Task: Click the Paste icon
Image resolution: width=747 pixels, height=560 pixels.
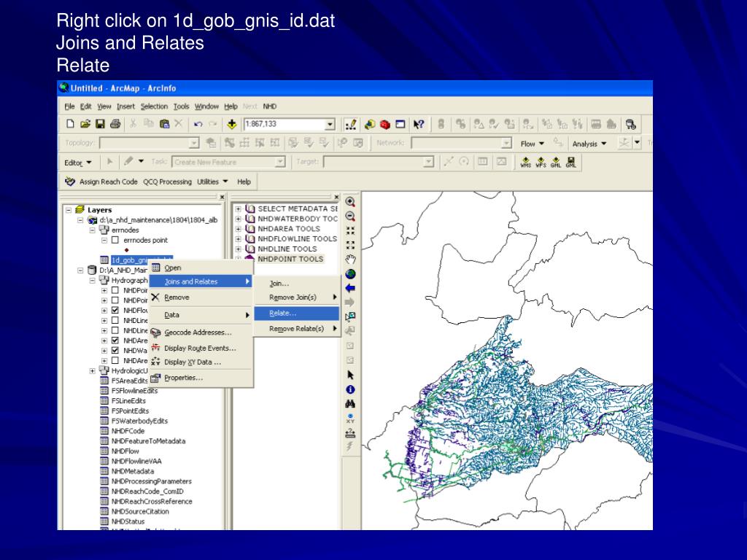Action: point(164,124)
